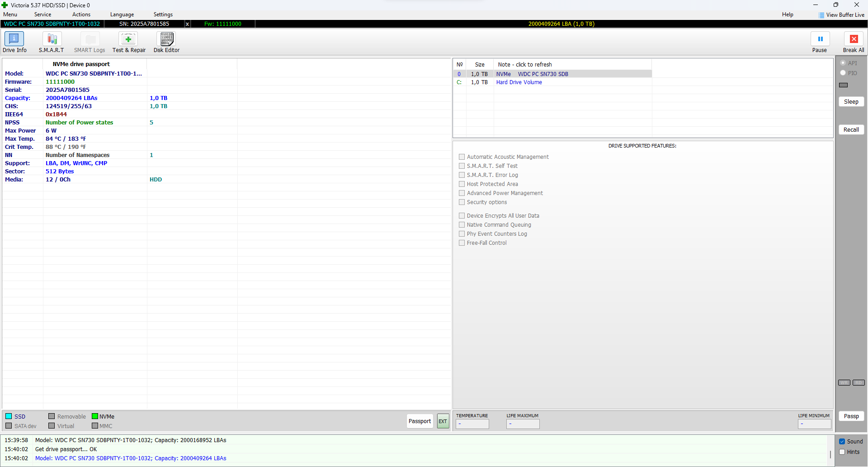Select the PIO radio button

843,73
